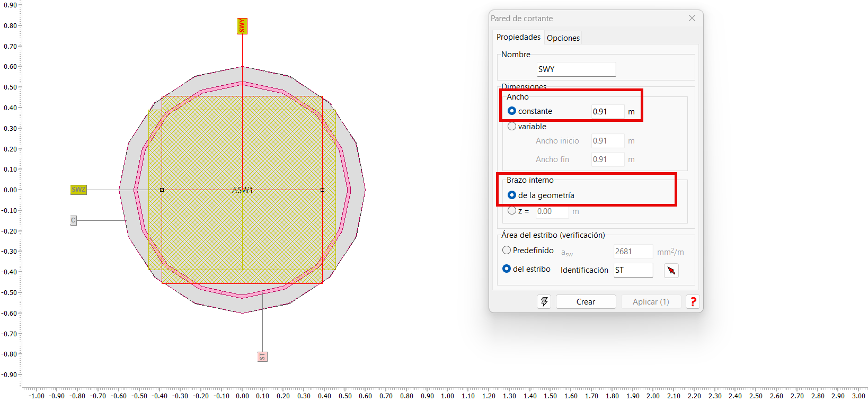
Task: Select the SWY label marker on the drawing
Action: click(242, 26)
